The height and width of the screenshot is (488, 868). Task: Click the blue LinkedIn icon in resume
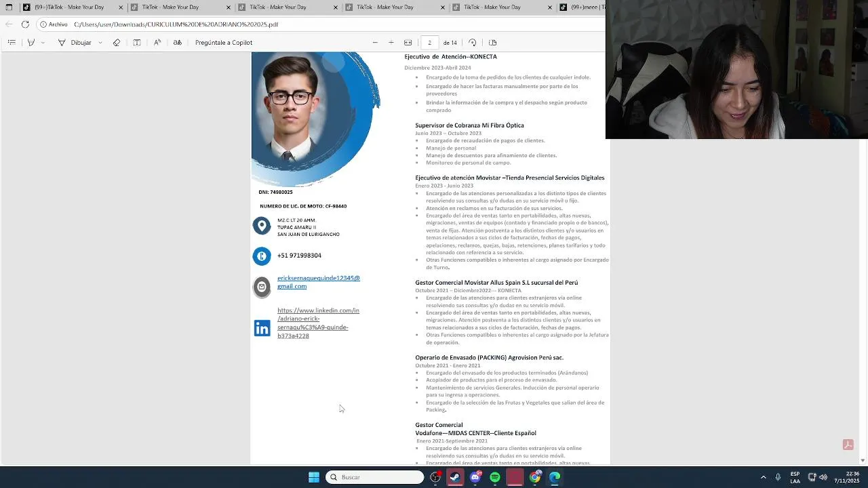coord(262,329)
